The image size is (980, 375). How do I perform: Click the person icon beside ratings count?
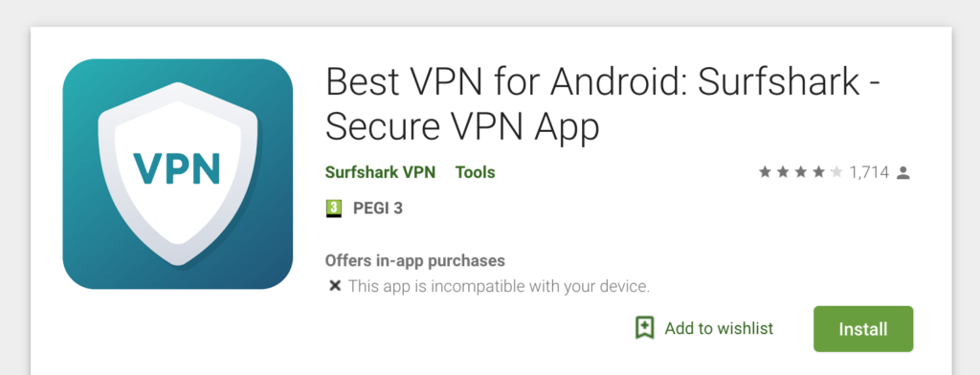902,172
